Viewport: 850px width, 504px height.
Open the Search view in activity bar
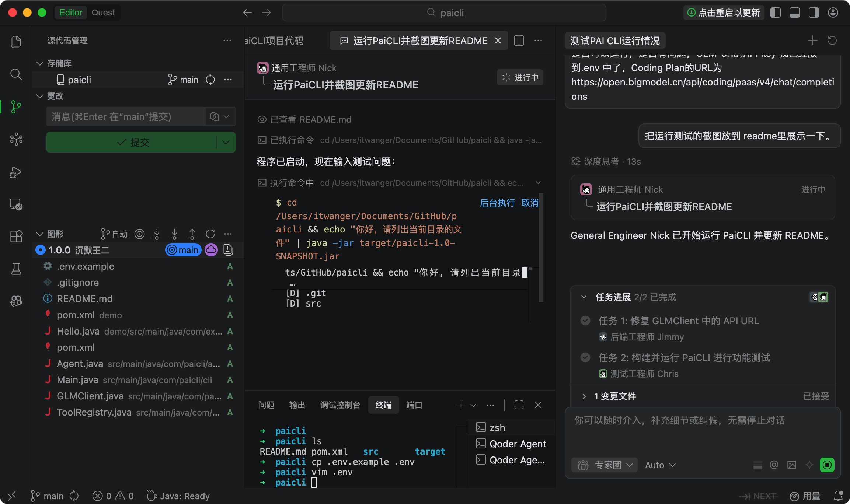16,74
